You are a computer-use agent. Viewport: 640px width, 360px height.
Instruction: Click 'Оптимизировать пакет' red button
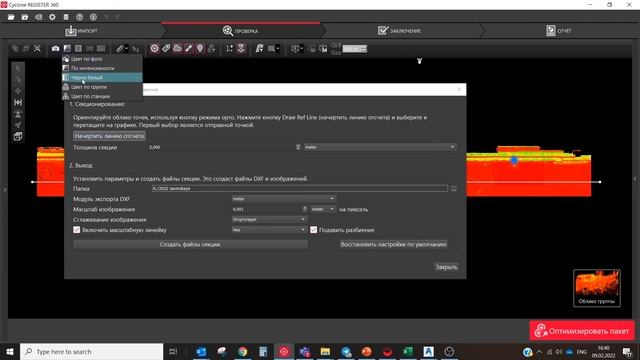(x=582, y=331)
